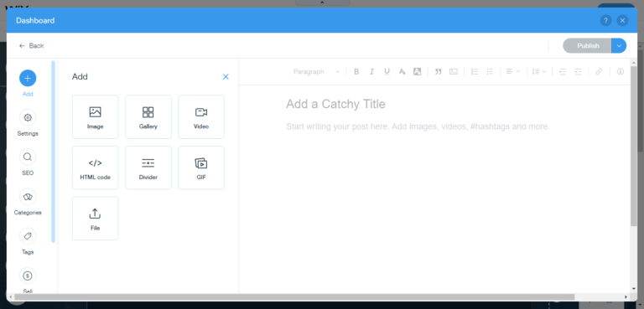This screenshot has height=309, width=644.
Task: Apply bulleted list formatting
Action: (x=490, y=71)
